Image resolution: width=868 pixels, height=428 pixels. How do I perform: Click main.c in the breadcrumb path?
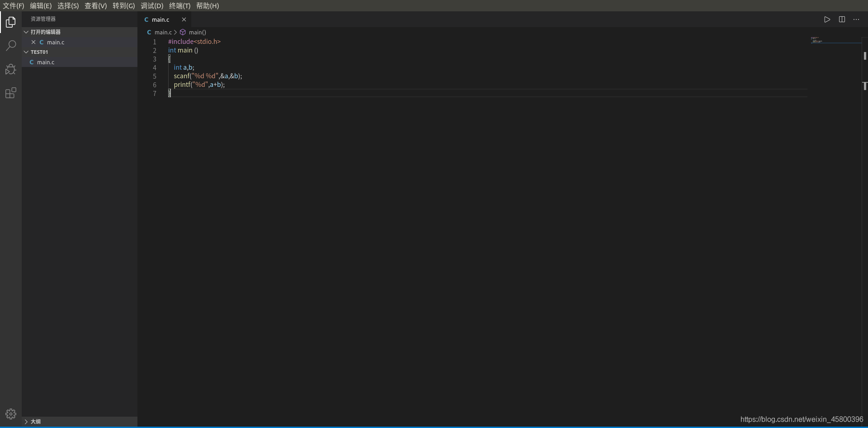(163, 32)
